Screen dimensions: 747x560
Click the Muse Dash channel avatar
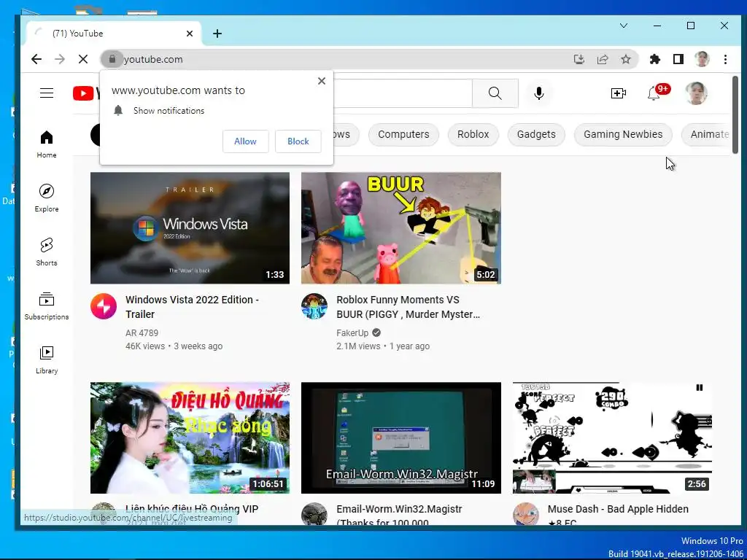(x=525, y=514)
